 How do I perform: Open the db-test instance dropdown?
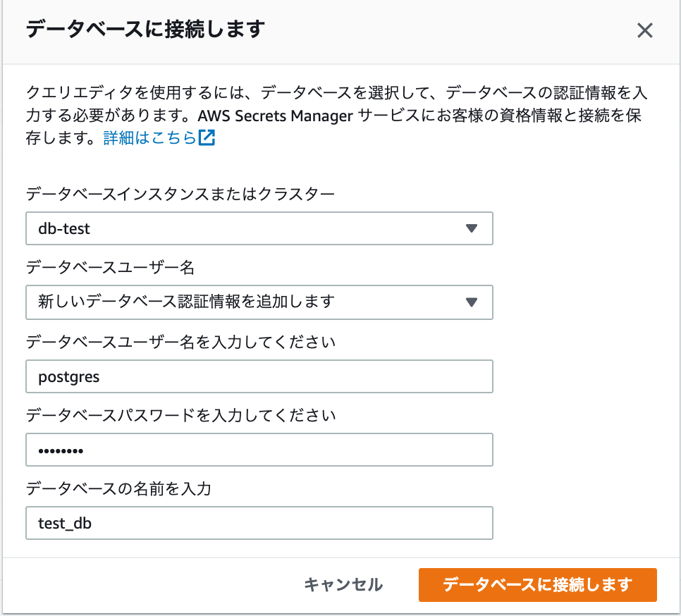(x=259, y=228)
